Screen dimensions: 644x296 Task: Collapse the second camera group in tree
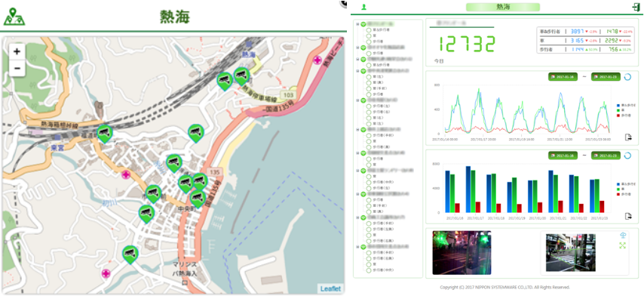point(357,48)
